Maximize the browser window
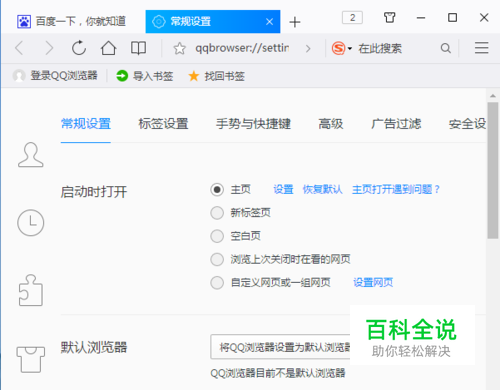Viewport: 500px width, 390px height. [x=452, y=17]
